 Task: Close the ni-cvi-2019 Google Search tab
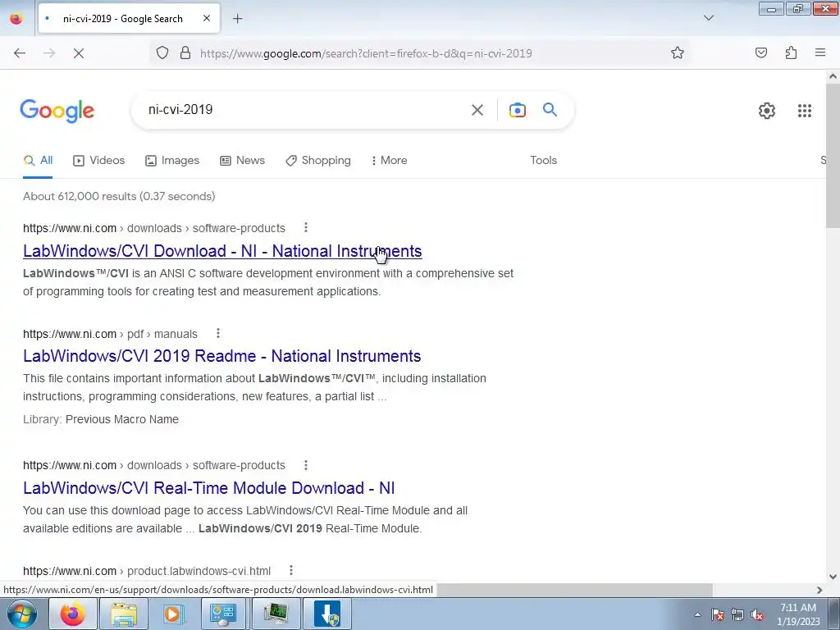point(207,18)
